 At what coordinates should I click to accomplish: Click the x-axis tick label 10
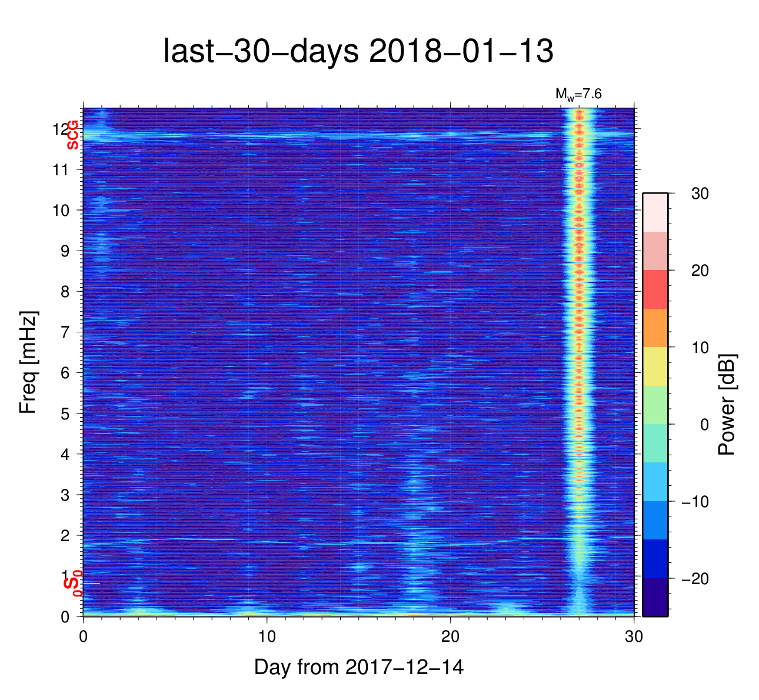tap(267, 637)
